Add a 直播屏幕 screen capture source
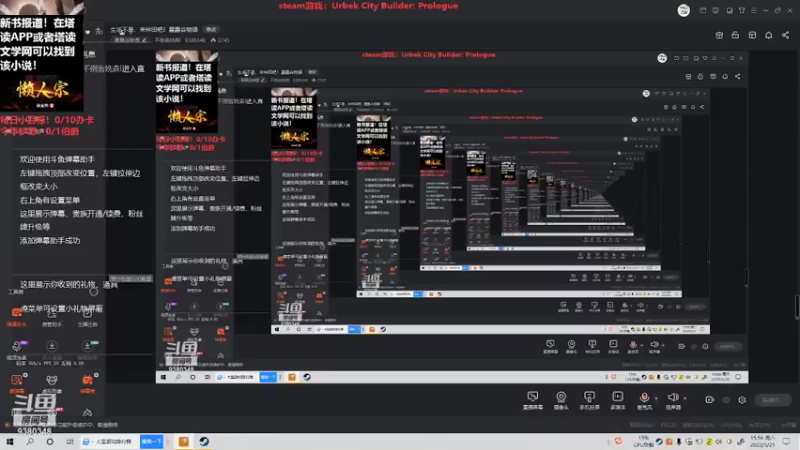The width and height of the screenshot is (800, 450). point(533,400)
